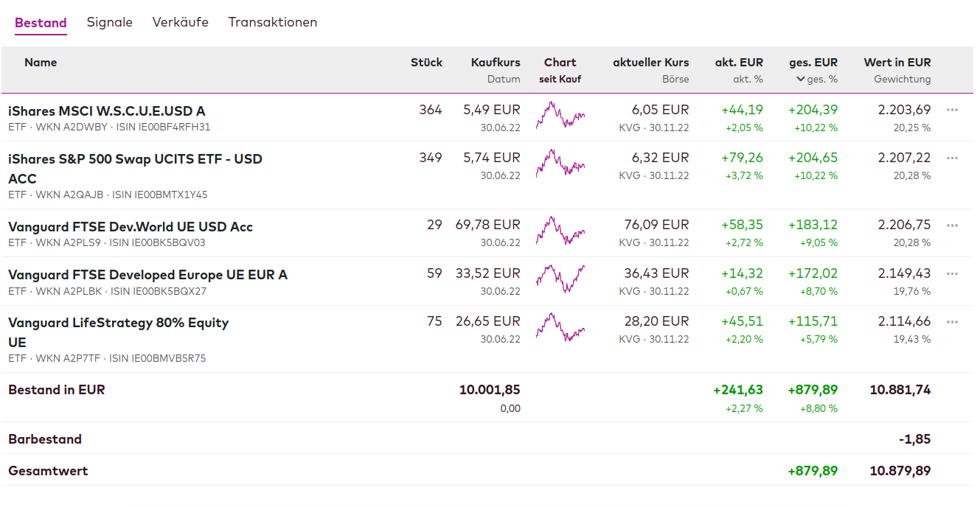Click the iShares S&P 500 Swap sparkline chart
980x507 pixels.
click(x=560, y=163)
